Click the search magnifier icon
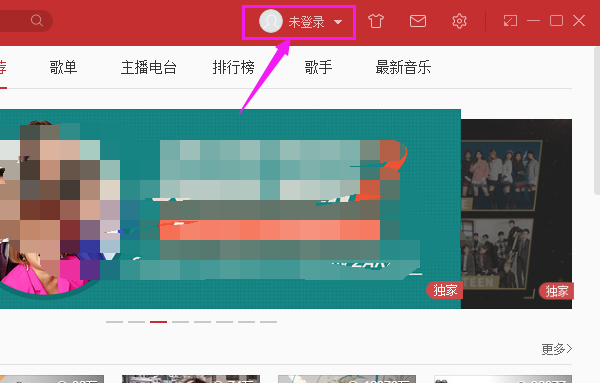The image size is (600, 383). [37, 20]
